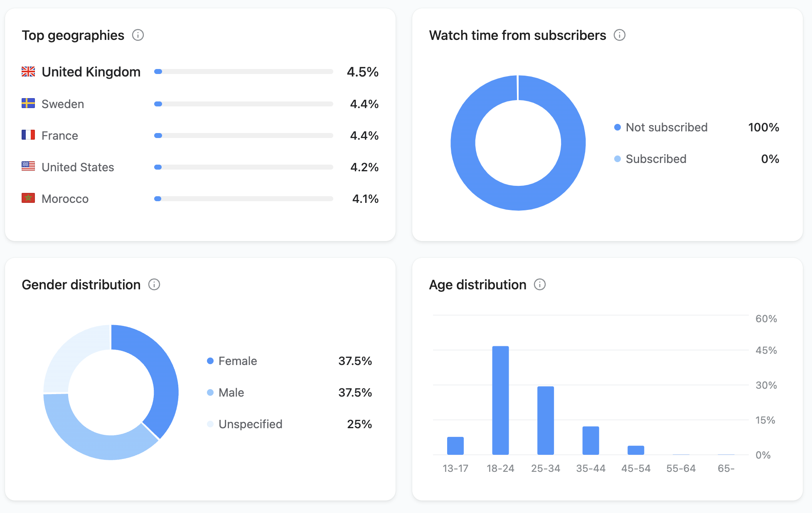Image resolution: width=812 pixels, height=513 pixels.
Task: Click the United Kingdom flag icon
Action: pos(28,72)
